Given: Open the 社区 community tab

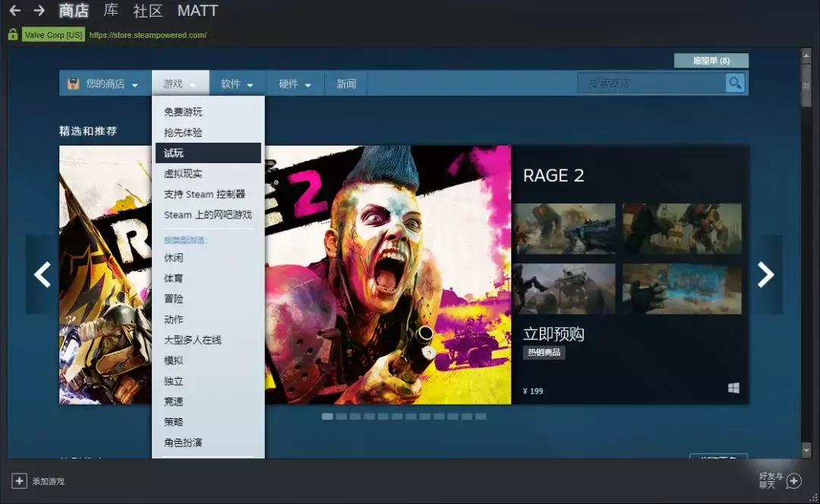Looking at the screenshot, I should tap(148, 11).
